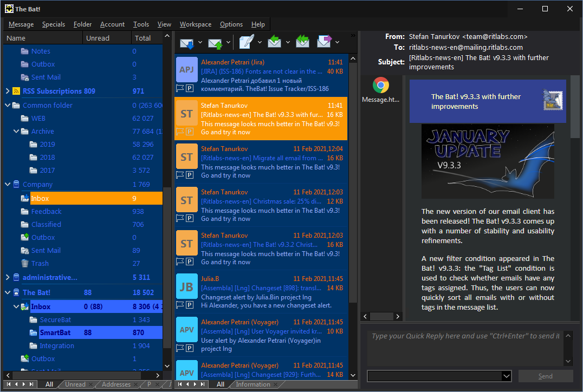Viewport: 583px width, 392px height.
Task: Close the Unread folder tab
Action: point(90,384)
